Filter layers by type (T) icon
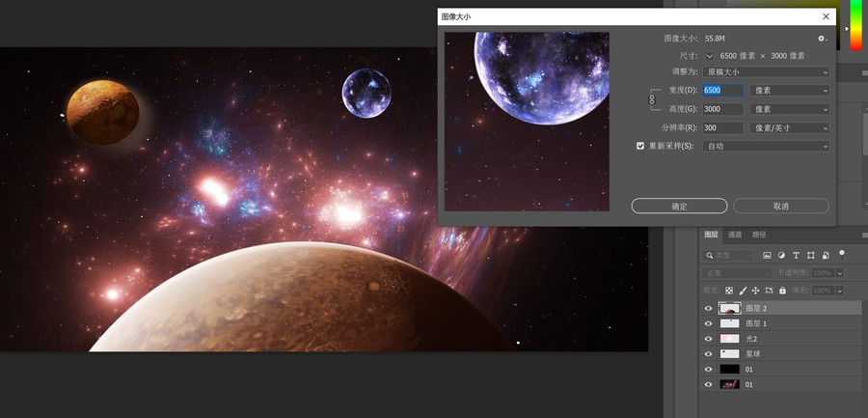This screenshot has width=868, height=418. [x=796, y=256]
